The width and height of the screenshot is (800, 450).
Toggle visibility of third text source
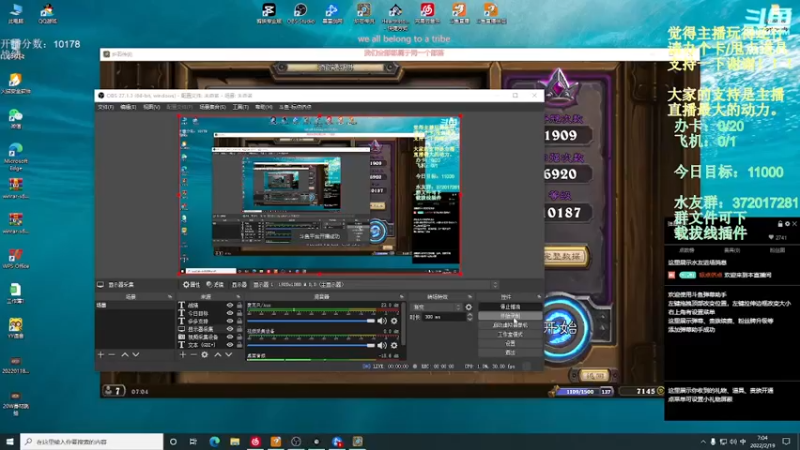point(230,321)
